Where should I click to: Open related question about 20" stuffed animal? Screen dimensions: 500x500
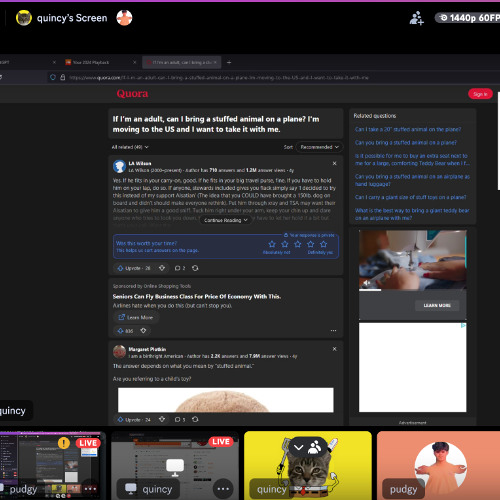[x=408, y=129]
